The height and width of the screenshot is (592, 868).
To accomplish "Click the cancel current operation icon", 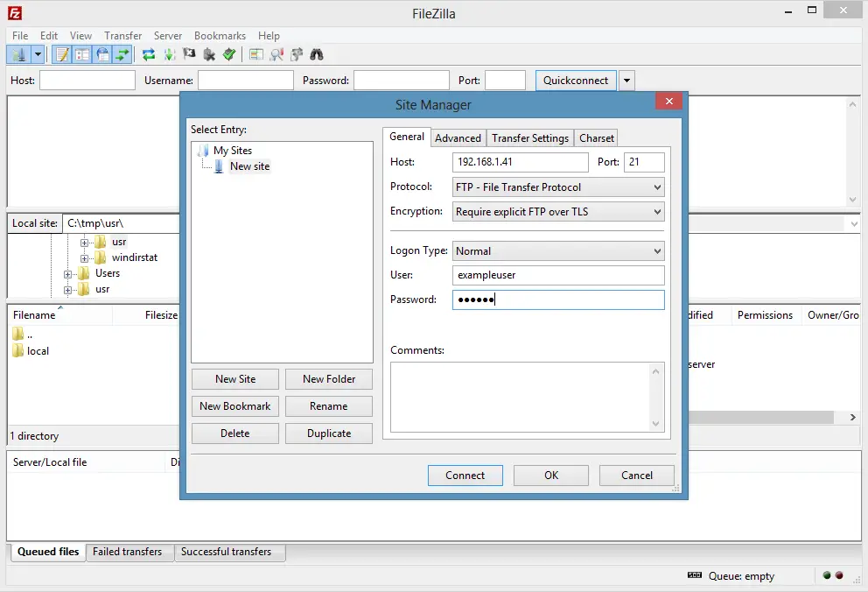I will coord(189,53).
